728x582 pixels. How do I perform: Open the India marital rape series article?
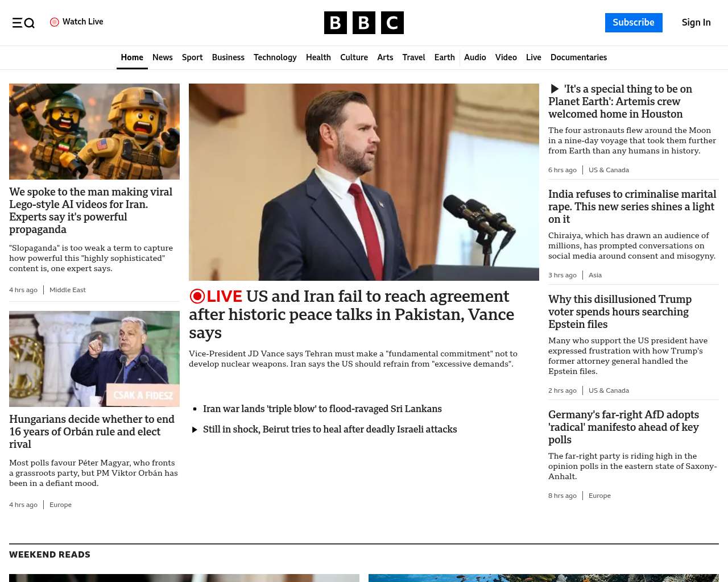pyautogui.click(x=632, y=206)
